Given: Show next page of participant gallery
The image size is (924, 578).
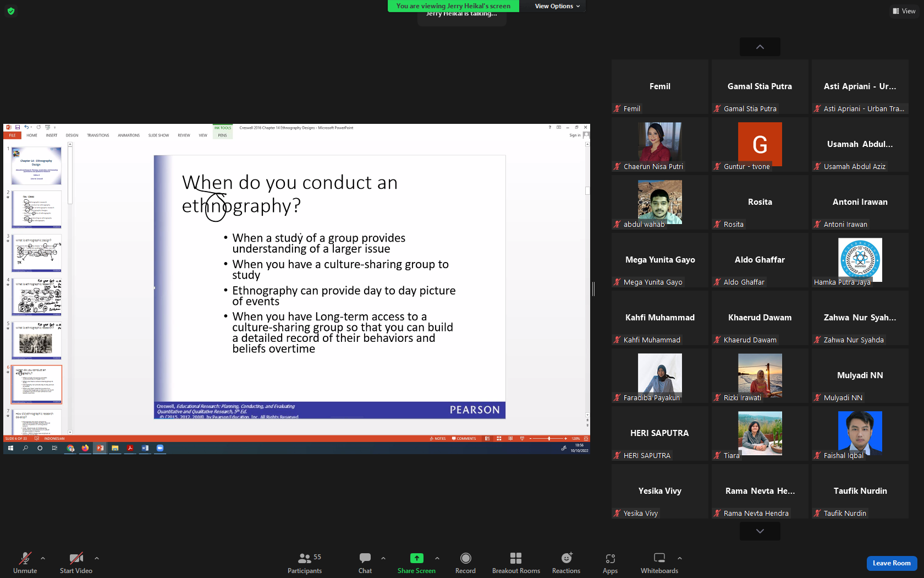Looking at the screenshot, I should (x=760, y=531).
